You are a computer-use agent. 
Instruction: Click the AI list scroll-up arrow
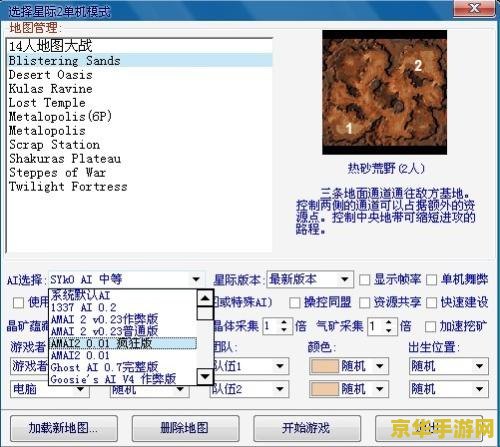(x=205, y=298)
